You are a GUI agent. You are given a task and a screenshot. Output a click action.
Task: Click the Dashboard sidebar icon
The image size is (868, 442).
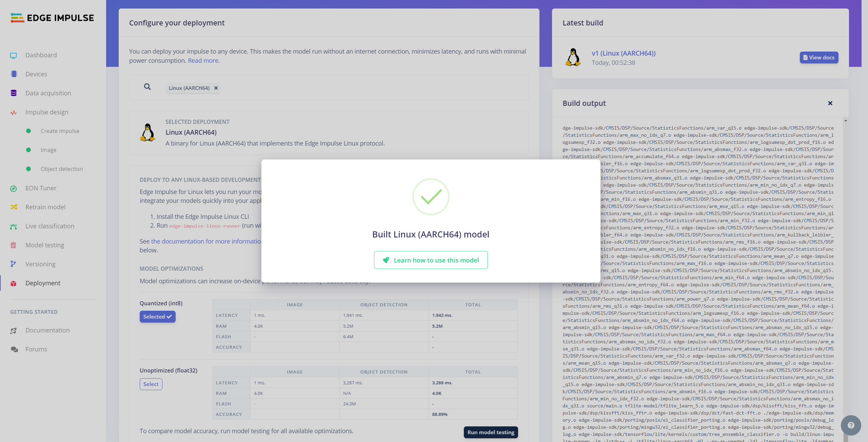pos(14,55)
